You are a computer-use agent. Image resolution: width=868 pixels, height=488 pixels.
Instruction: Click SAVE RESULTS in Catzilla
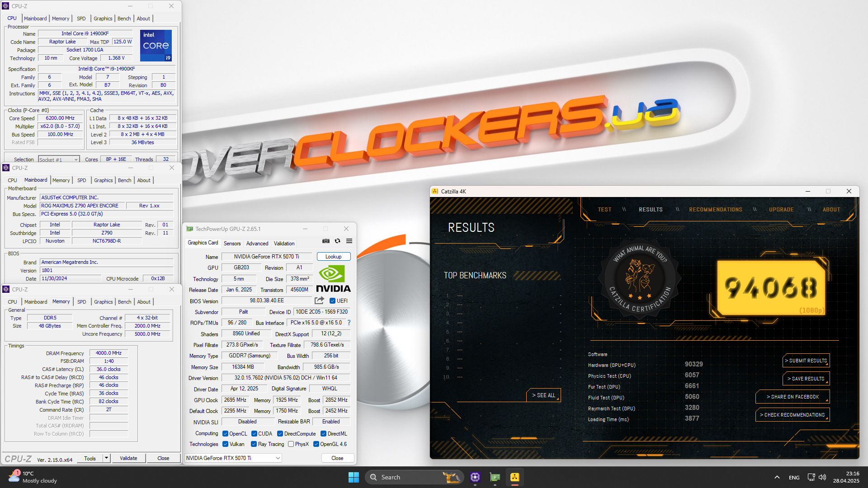(x=806, y=379)
